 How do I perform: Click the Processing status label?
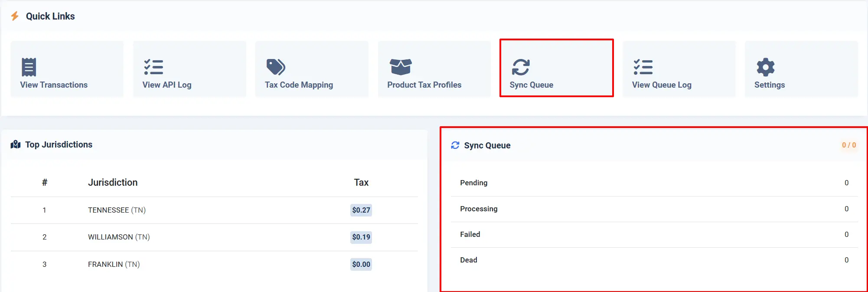click(479, 209)
